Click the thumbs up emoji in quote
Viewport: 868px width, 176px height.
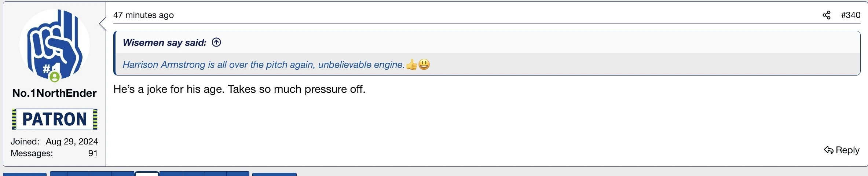click(x=411, y=65)
